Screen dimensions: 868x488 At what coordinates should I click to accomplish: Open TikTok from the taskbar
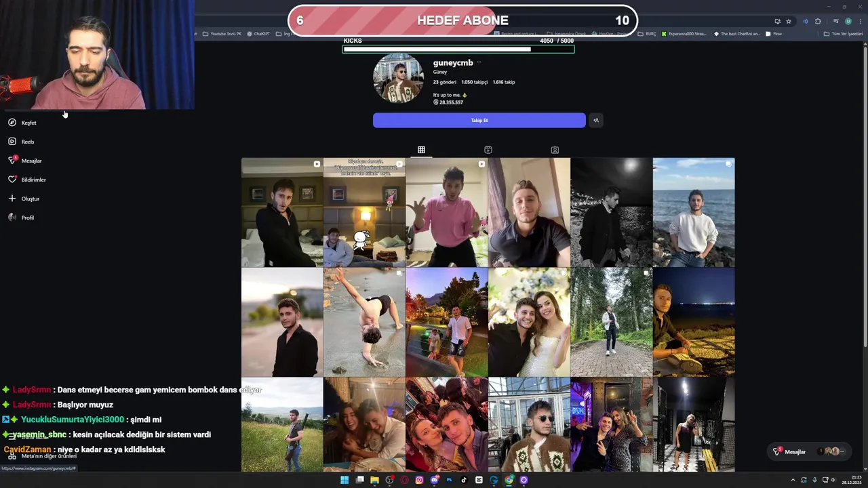pos(464,480)
